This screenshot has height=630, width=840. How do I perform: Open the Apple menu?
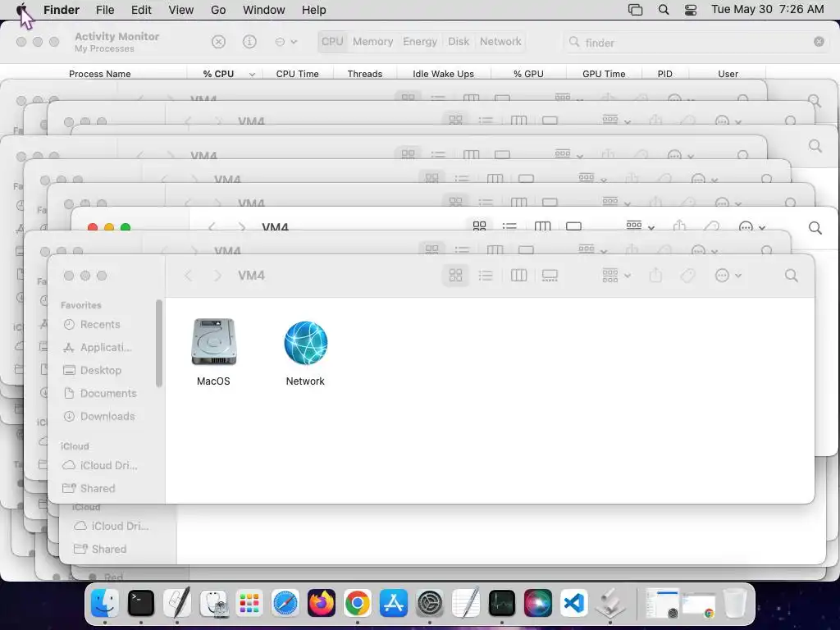click(x=22, y=10)
